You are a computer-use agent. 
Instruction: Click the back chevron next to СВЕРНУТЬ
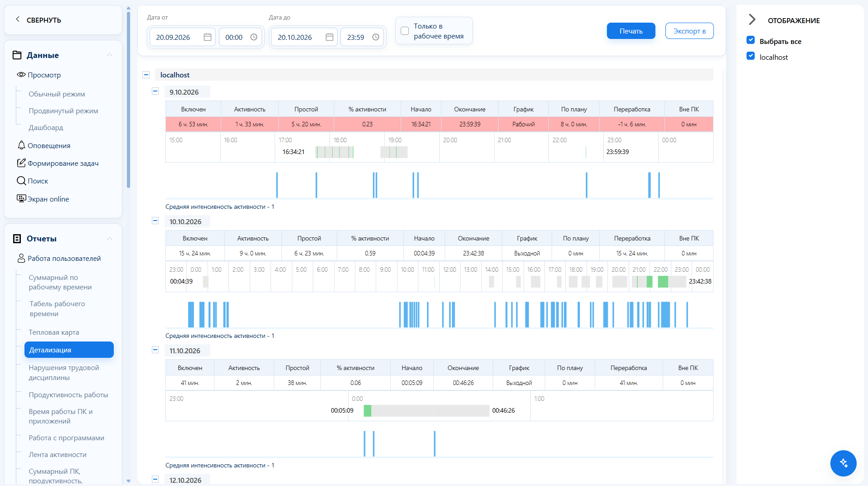[18, 19]
